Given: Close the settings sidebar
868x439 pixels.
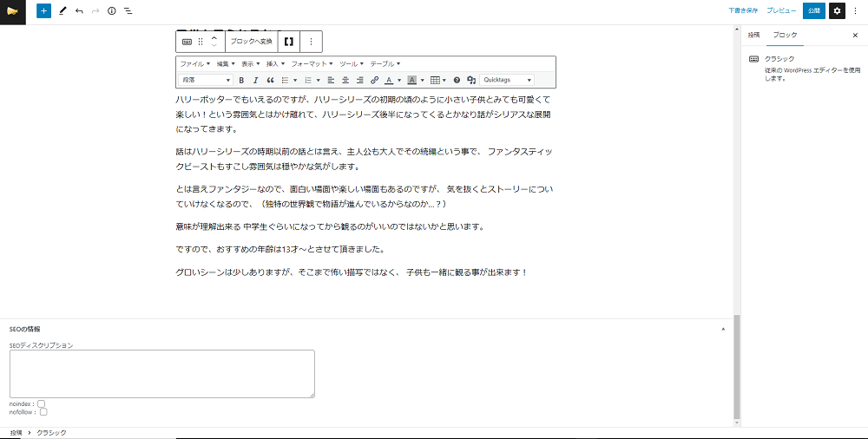Looking at the screenshot, I should 855,35.
